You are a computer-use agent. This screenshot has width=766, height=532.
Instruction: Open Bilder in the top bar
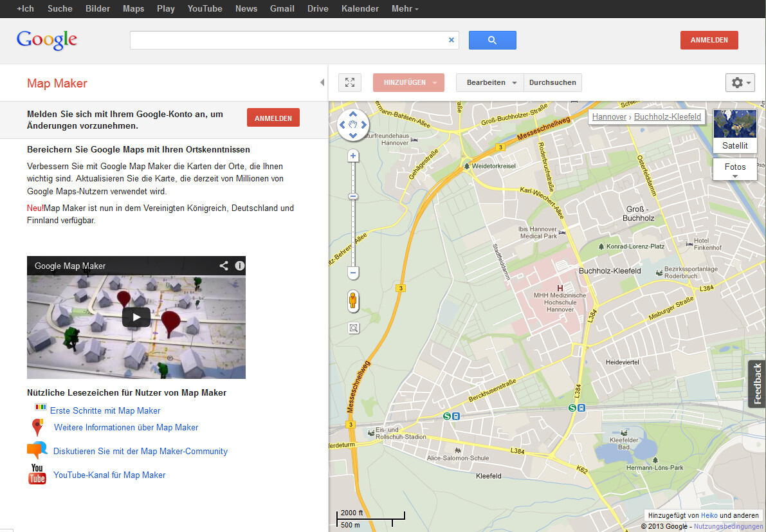(x=98, y=9)
